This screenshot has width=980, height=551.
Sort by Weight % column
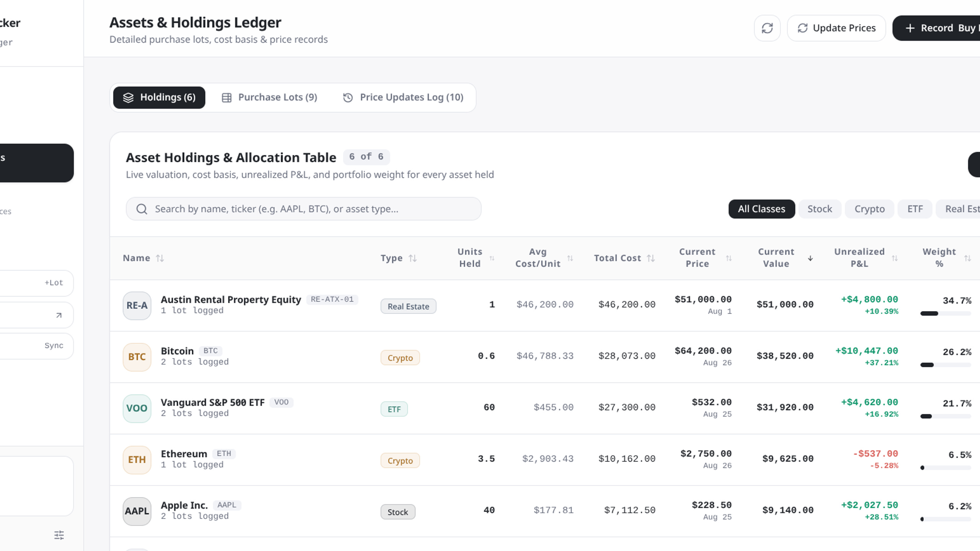pyautogui.click(x=946, y=258)
